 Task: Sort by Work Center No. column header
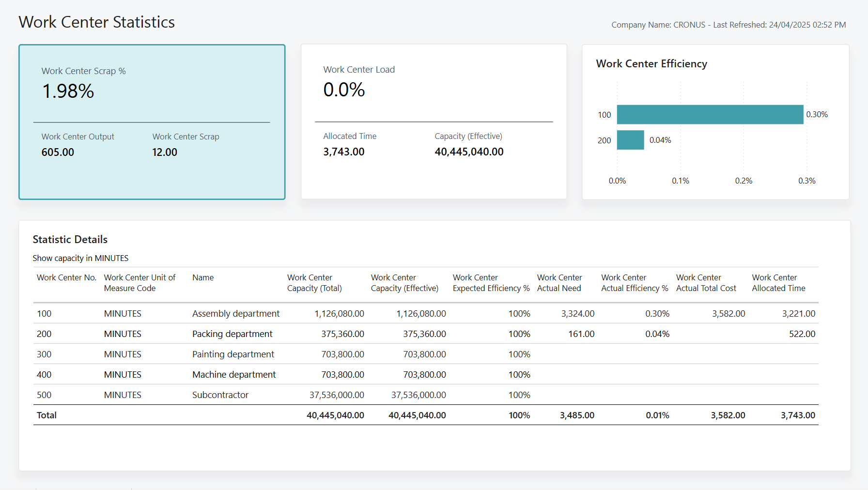point(66,277)
